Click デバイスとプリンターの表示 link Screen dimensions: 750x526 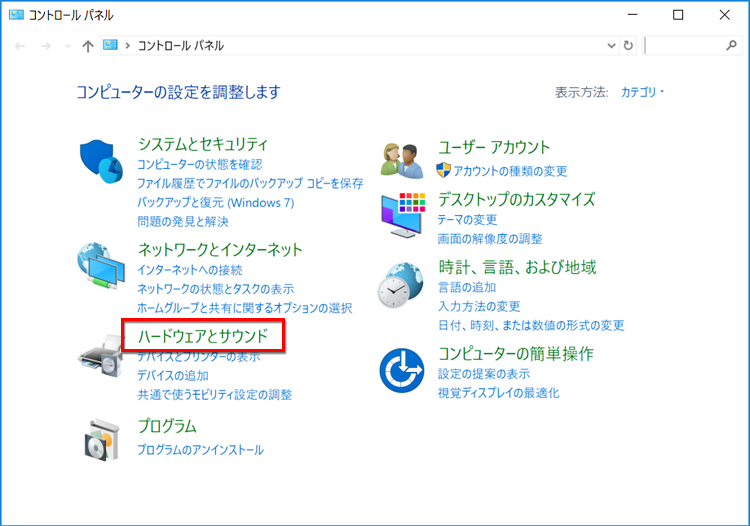point(199,357)
